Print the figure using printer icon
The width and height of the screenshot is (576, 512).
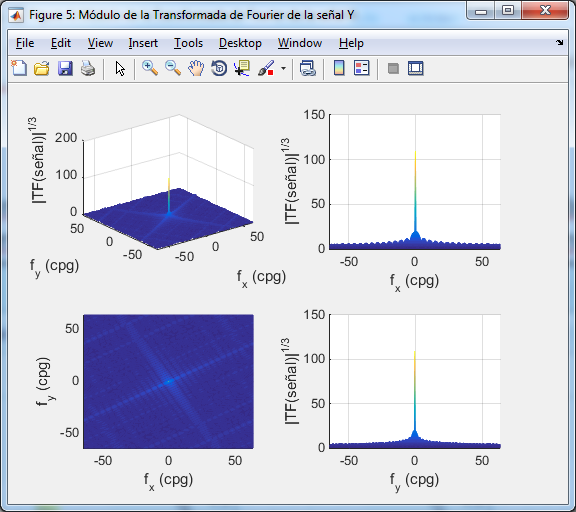click(88, 68)
